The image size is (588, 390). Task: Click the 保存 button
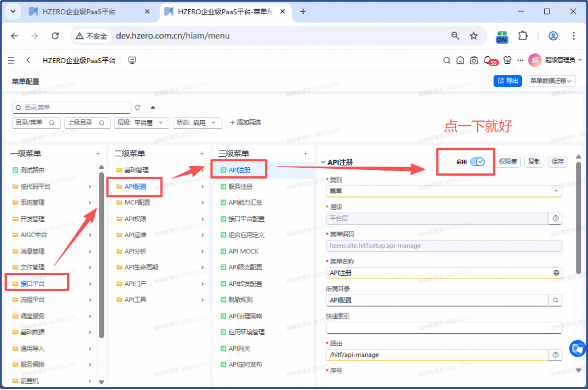tap(557, 162)
